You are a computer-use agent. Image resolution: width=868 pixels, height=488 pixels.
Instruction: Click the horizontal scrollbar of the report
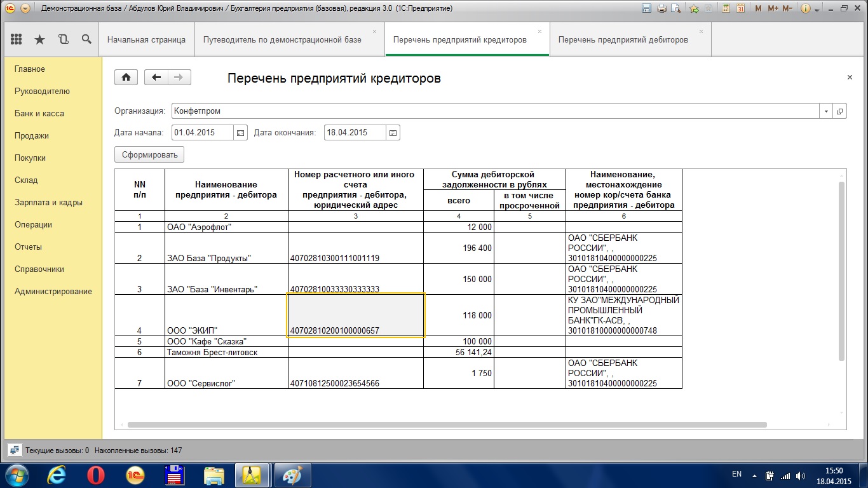pyautogui.click(x=447, y=424)
